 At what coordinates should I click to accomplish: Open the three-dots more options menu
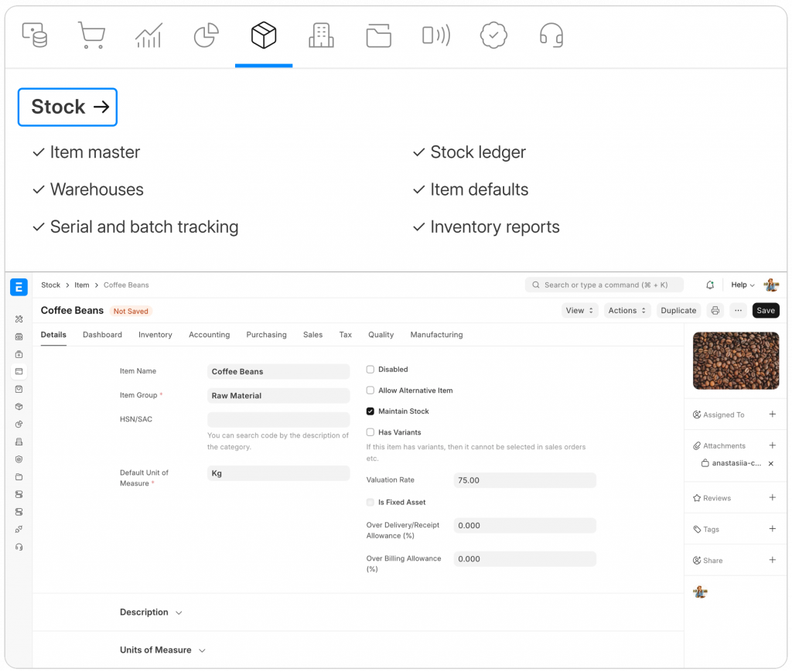739,311
